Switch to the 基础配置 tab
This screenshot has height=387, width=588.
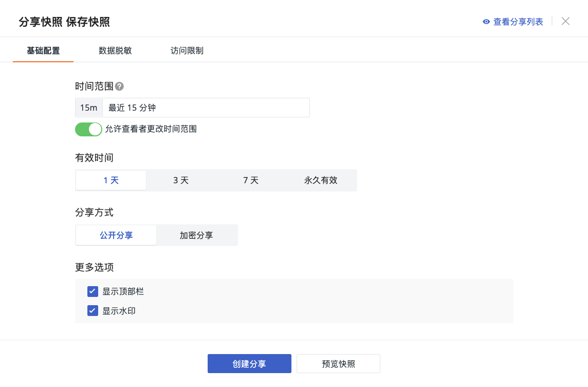[43, 50]
